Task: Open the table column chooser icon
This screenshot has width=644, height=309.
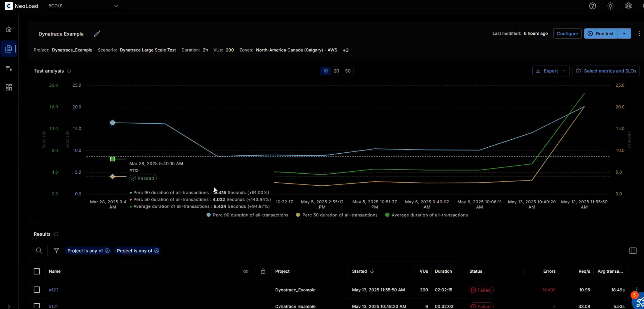Action: 633,251
